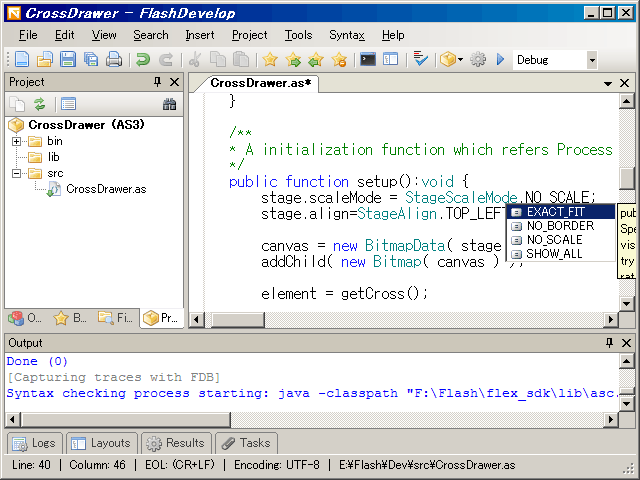The image size is (640, 480).
Task: Save the file with floppy disk icon
Action: [68, 60]
